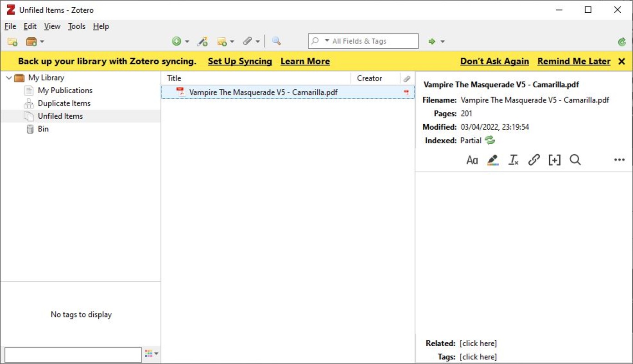Click the PDF attachment indicator in row
This screenshot has height=364, width=633.
coord(406,92)
